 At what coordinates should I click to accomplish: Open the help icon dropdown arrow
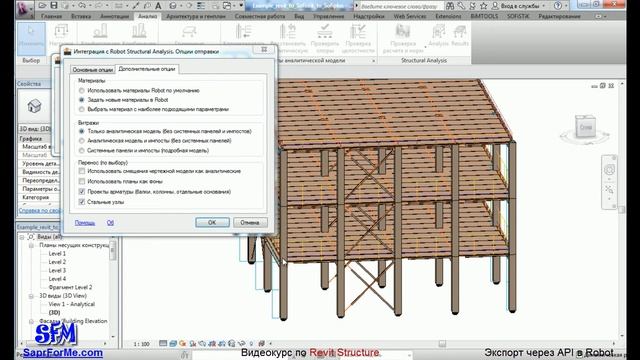pos(566,6)
